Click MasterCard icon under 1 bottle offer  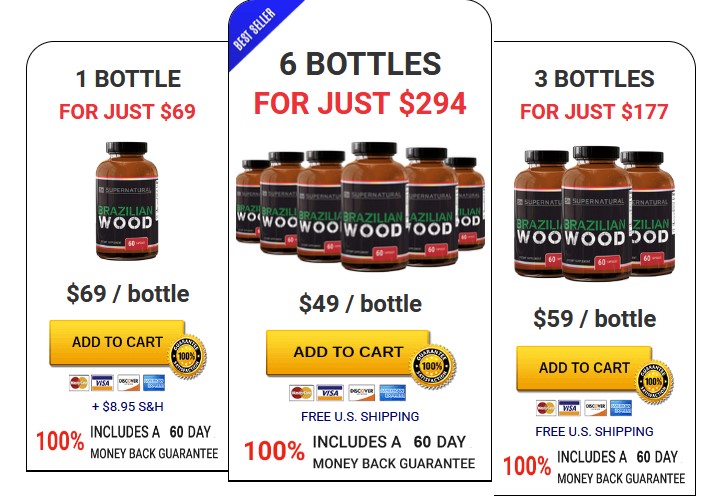coord(79,383)
